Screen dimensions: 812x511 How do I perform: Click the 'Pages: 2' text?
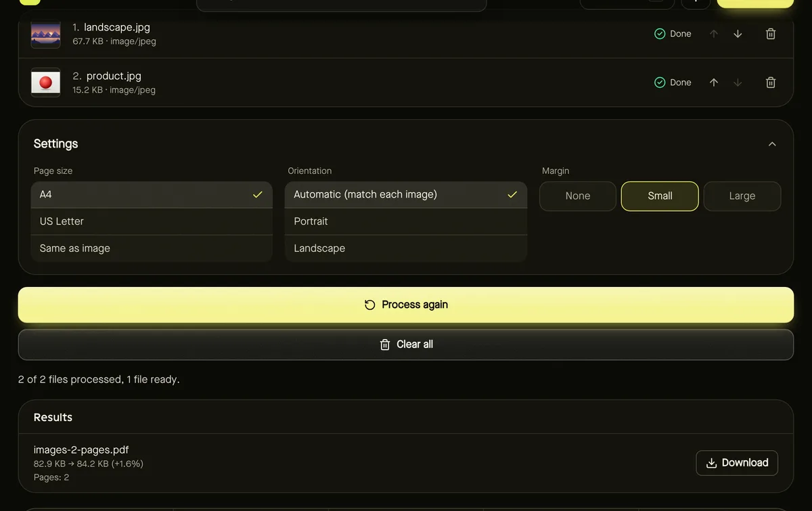pos(51,477)
